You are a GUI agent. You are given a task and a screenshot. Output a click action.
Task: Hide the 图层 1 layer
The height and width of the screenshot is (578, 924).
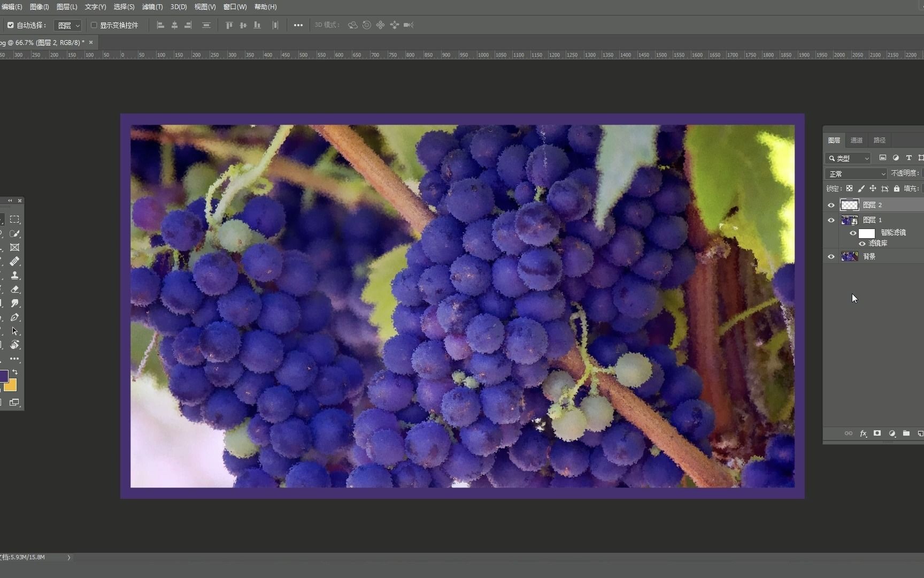831,220
